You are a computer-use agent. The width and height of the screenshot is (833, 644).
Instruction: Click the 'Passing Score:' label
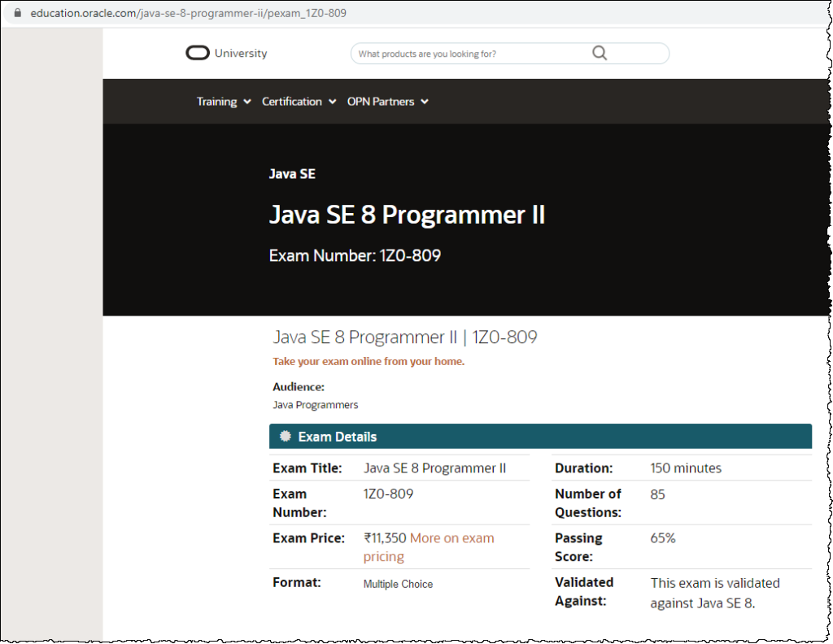[578, 547]
